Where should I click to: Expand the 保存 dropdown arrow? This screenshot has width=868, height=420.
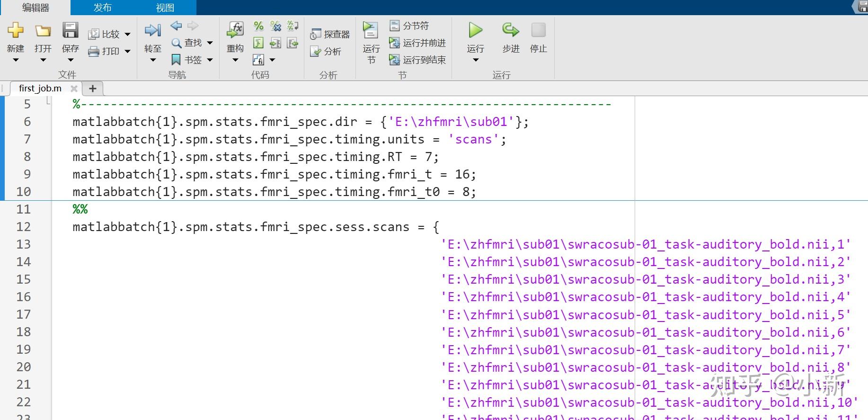tap(71, 60)
